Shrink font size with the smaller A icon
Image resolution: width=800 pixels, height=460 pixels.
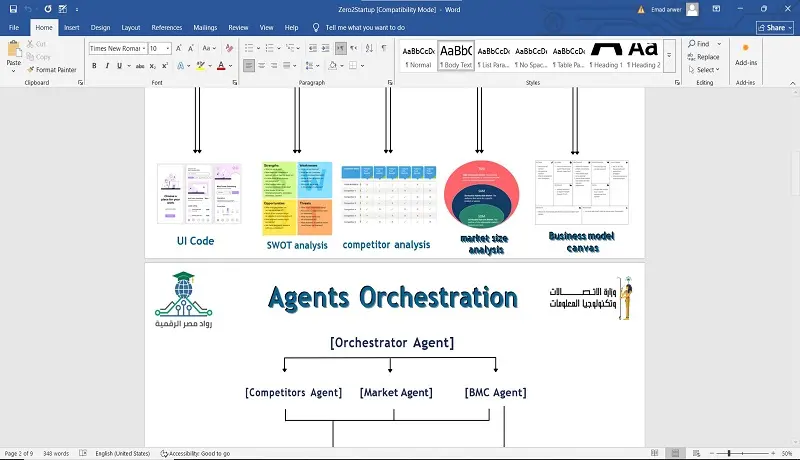191,48
